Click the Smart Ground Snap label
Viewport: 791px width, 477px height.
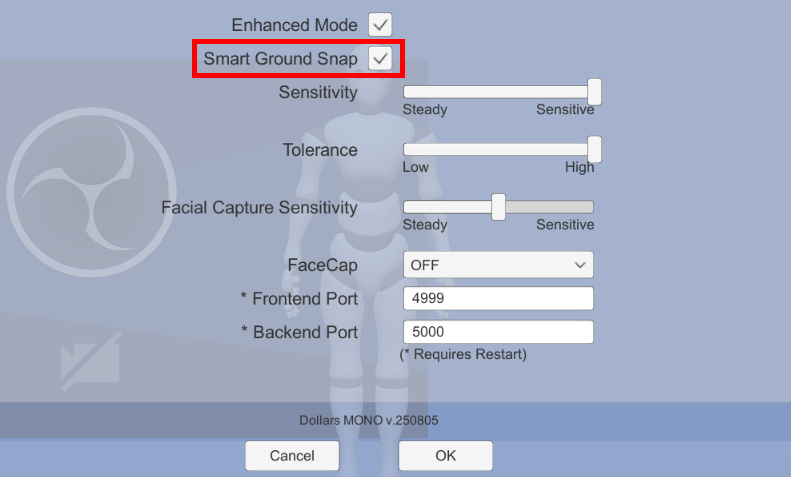click(x=280, y=58)
